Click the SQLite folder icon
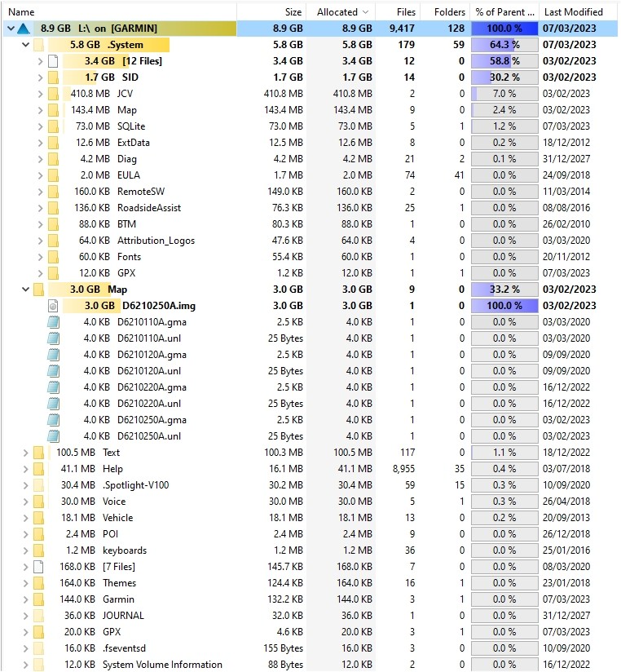The width and height of the screenshot is (621, 672). 53,126
